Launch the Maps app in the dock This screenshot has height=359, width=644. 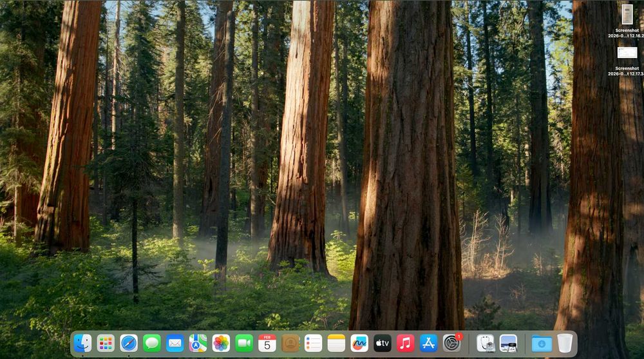pos(198,343)
